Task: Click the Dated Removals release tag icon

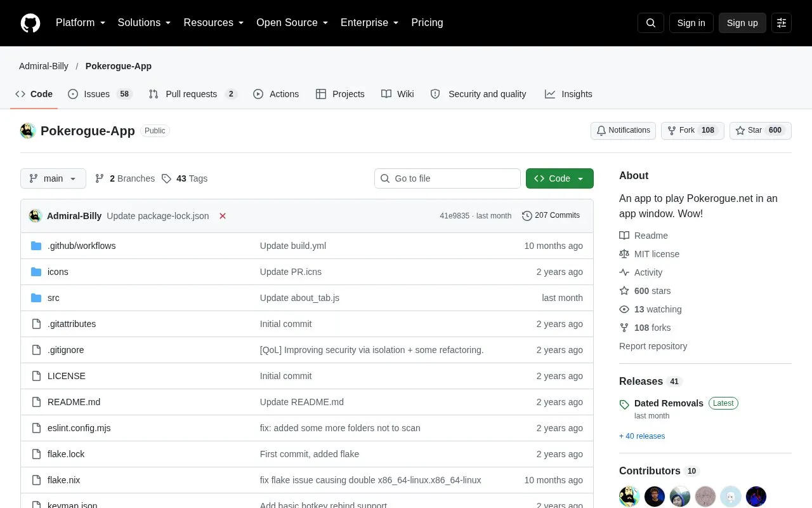Action: [624, 404]
